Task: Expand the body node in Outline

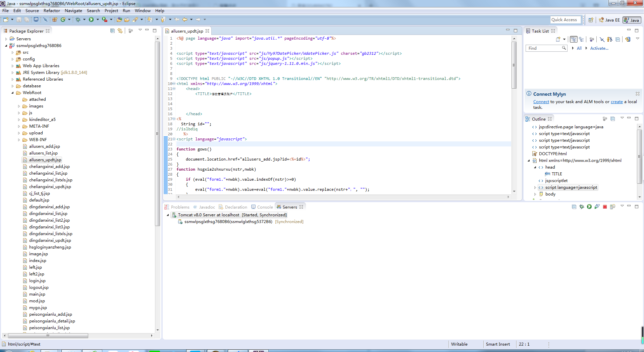Action: (x=535, y=194)
